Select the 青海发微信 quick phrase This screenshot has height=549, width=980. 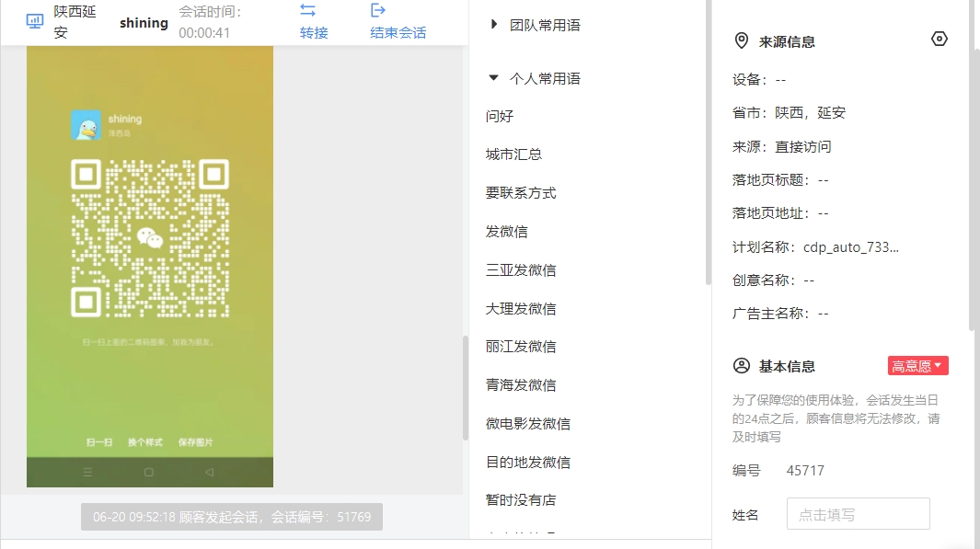(521, 385)
